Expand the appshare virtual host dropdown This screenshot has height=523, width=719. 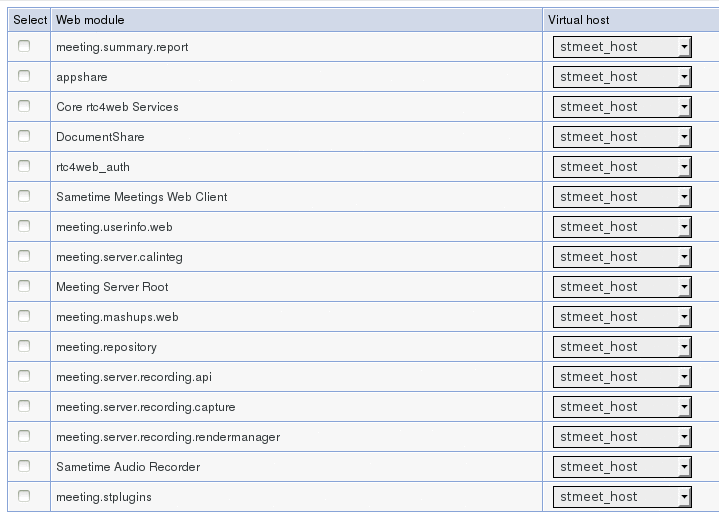click(x=622, y=77)
